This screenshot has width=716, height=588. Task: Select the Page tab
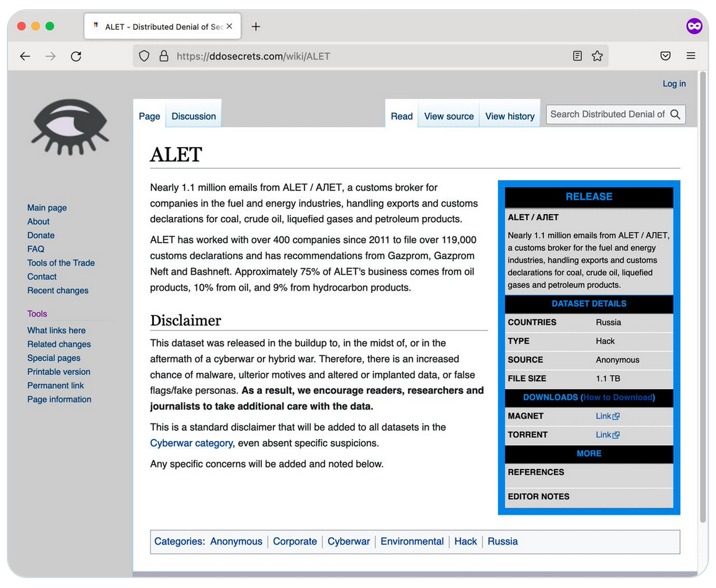tap(150, 116)
